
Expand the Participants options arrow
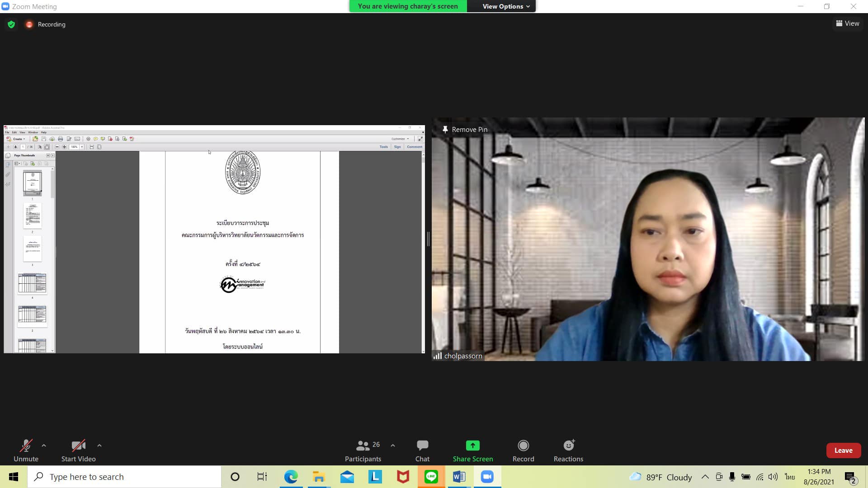pos(393,446)
